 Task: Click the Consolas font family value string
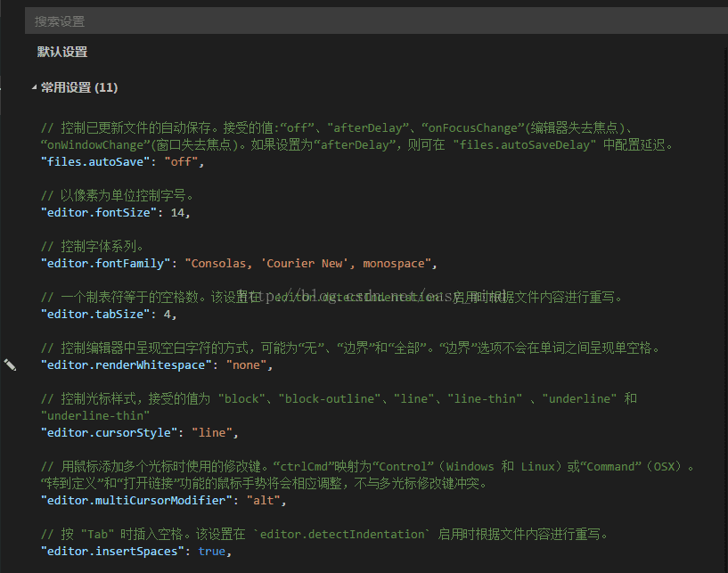pos(308,264)
